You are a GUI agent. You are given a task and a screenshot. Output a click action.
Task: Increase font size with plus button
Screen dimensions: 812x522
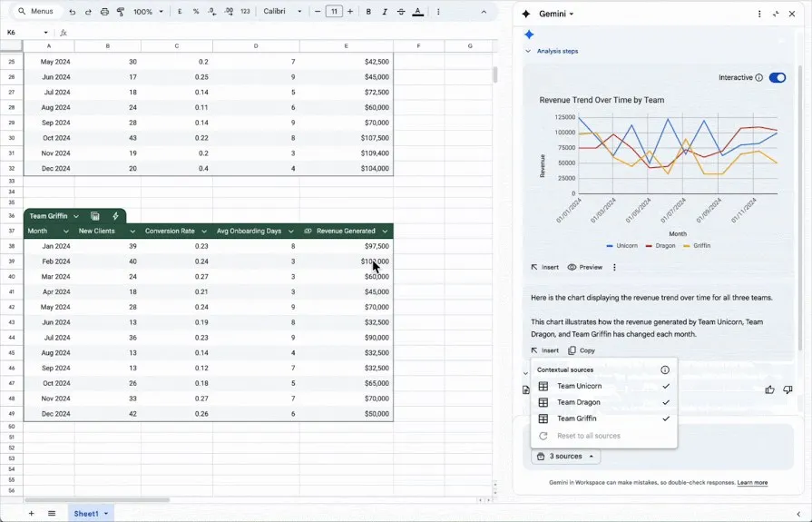(350, 12)
